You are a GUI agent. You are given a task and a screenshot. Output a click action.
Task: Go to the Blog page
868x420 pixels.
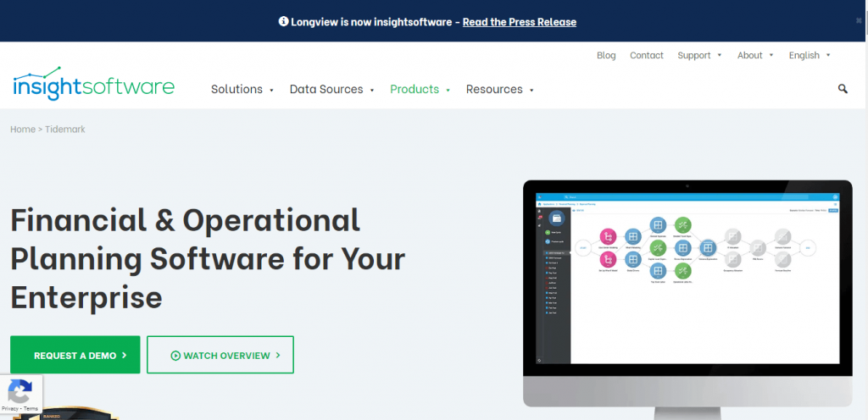[606, 55]
